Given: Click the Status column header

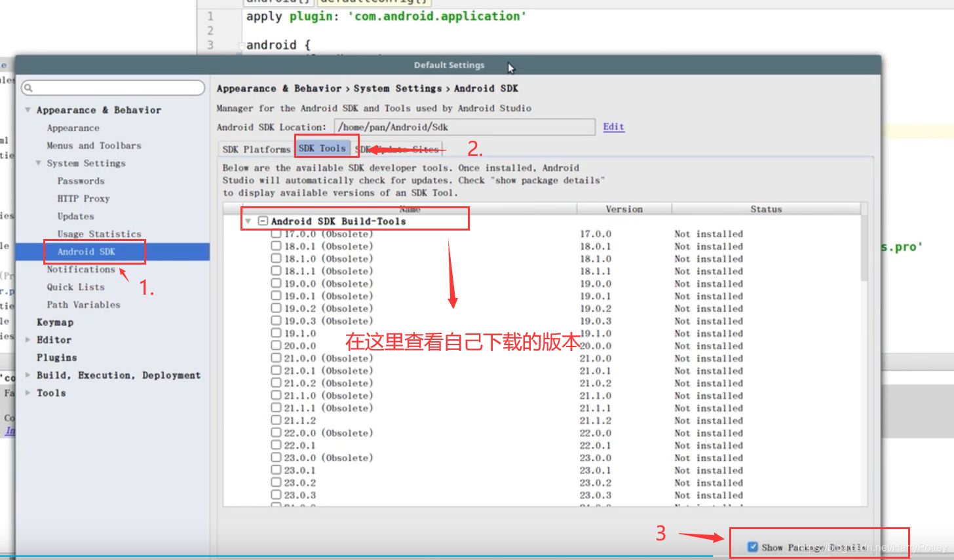Looking at the screenshot, I should (x=766, y=209).
